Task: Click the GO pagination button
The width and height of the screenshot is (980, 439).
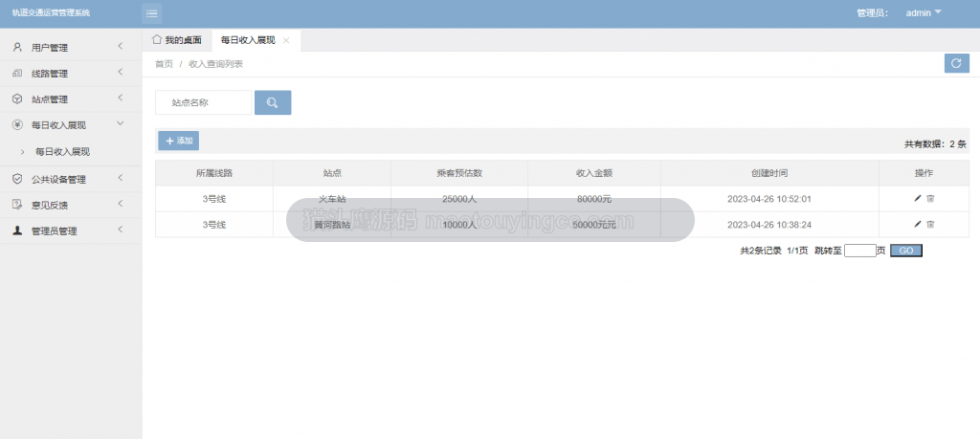Action: tap(905, 251)
